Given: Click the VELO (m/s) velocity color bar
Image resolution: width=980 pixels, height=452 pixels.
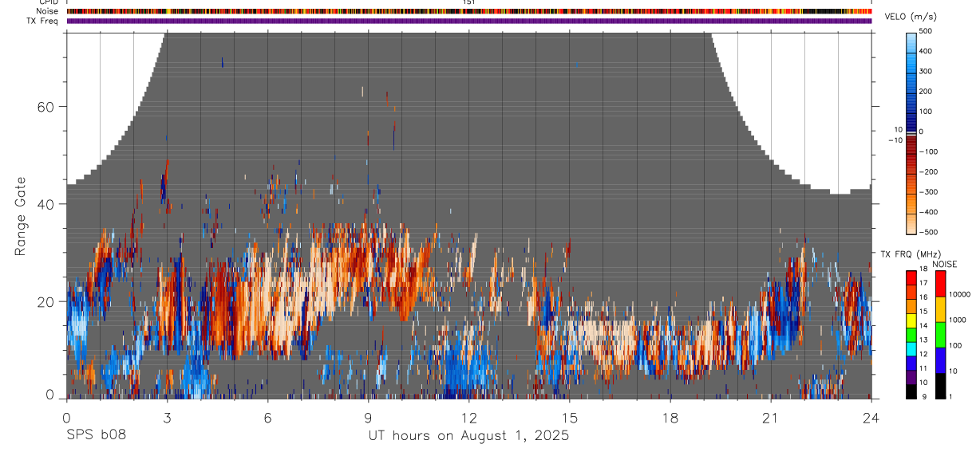Looking at the screenshot, I should [911, 132].
